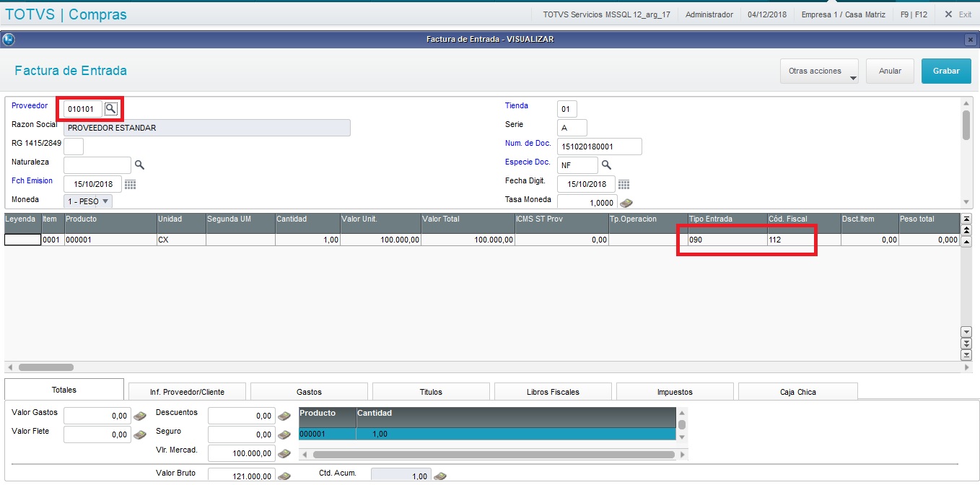
Task: Open the Especie Doc. lookup magnifier
Action: click(606, 165)
